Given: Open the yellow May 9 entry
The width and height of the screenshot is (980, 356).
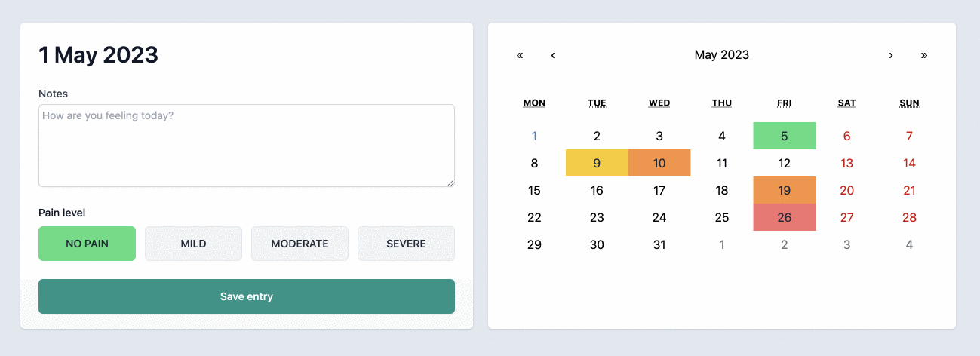Looking at the screenshot, I should (597, 163).
